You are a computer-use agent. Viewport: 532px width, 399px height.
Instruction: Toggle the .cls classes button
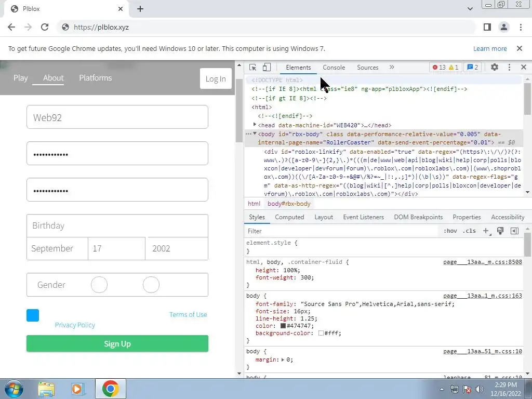pos(470,231)
